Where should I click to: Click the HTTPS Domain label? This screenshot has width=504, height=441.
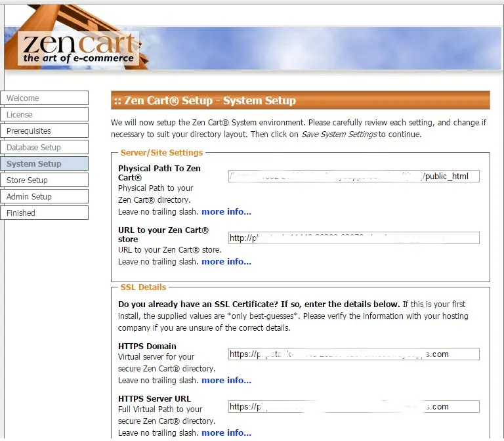point(147,346)
